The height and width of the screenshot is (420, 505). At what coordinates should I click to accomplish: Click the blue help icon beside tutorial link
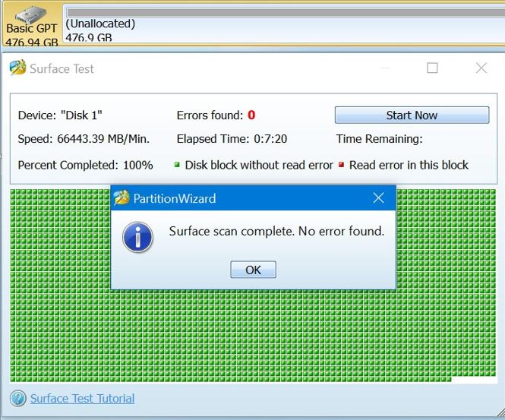pos(17,398)
